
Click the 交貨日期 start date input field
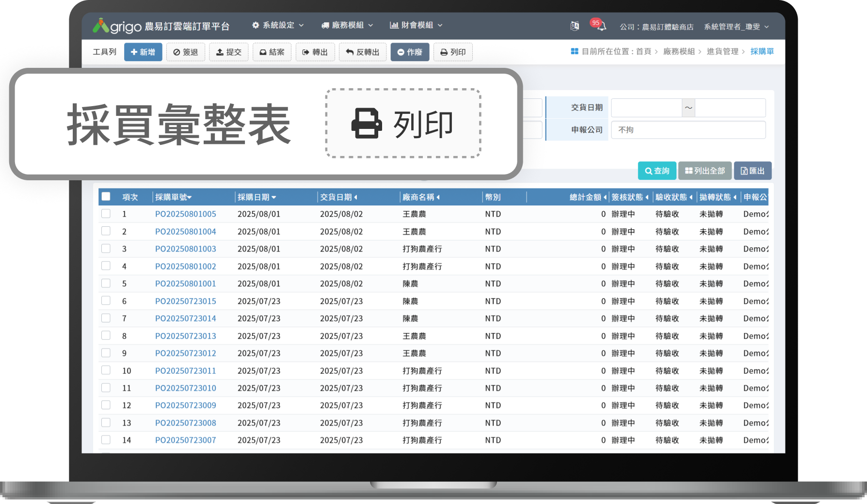point(646,108)
